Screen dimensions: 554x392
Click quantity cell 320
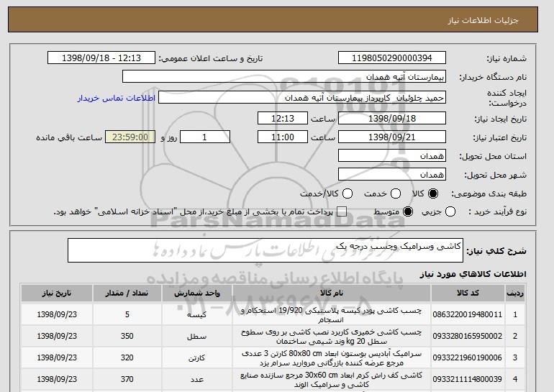click(x=127, y=357)
